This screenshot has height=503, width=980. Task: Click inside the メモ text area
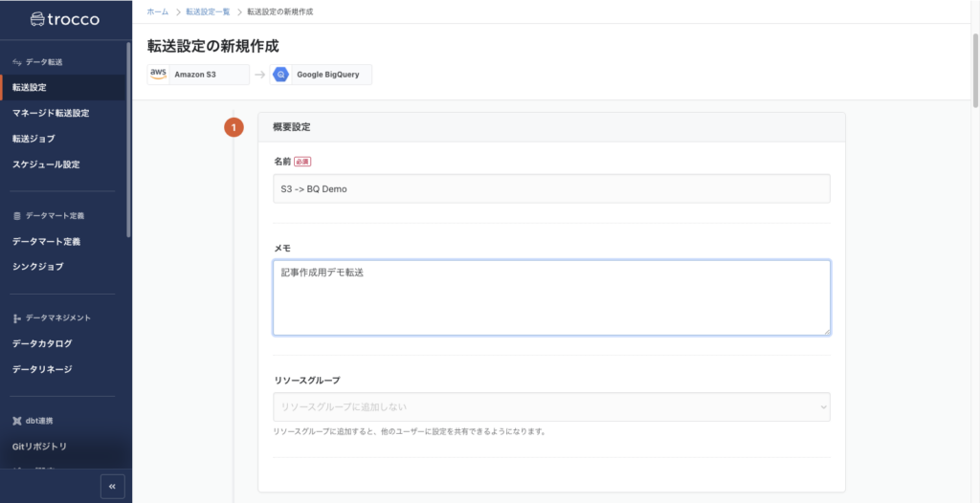pos(550,297)
